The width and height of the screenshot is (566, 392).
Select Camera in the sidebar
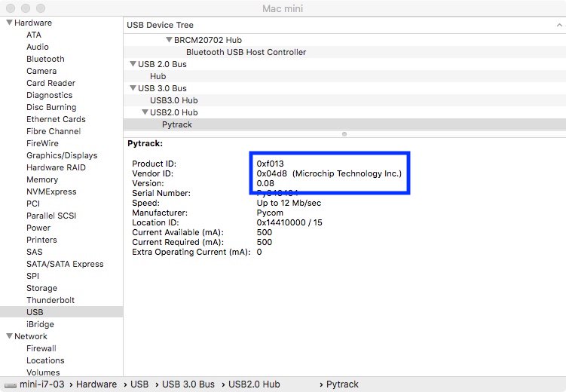point(41,71)
